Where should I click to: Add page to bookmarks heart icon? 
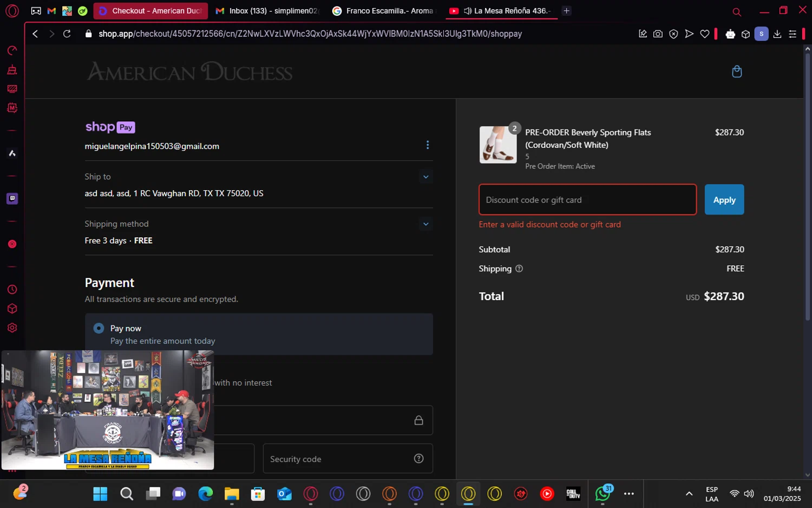click(x=705, y=34)
